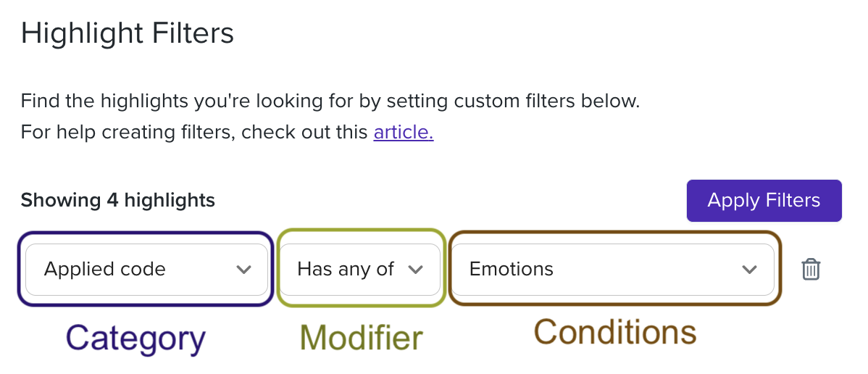Click the 'For help creating filters' text
The image size is (868, 374).
click(194, 133)
